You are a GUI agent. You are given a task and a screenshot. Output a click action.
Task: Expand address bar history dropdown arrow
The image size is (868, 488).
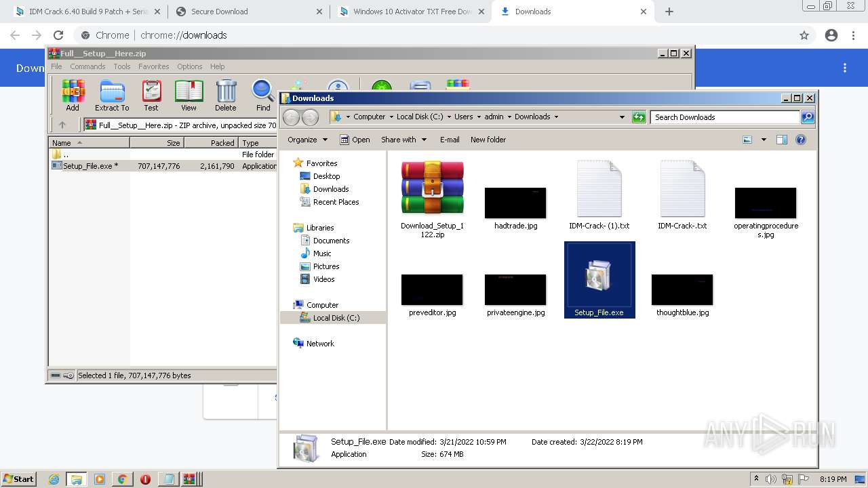coord(622,117)
